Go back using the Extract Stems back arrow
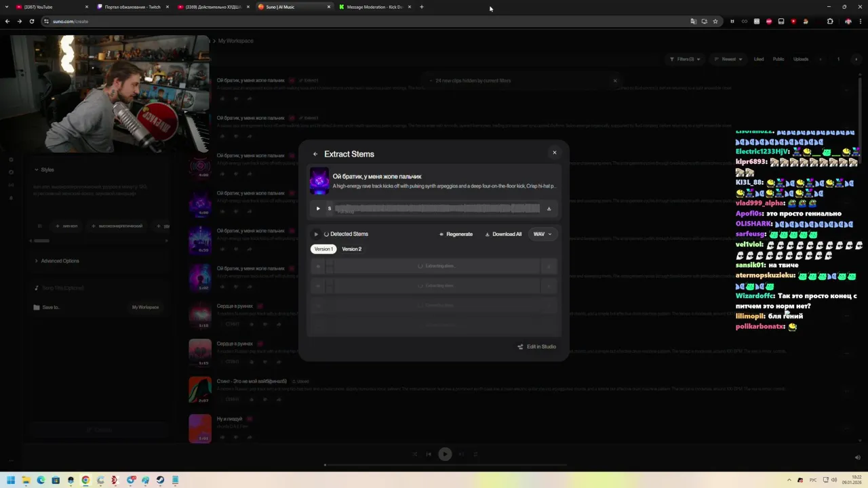The image size is (868, 488). (x=315, y=154)
